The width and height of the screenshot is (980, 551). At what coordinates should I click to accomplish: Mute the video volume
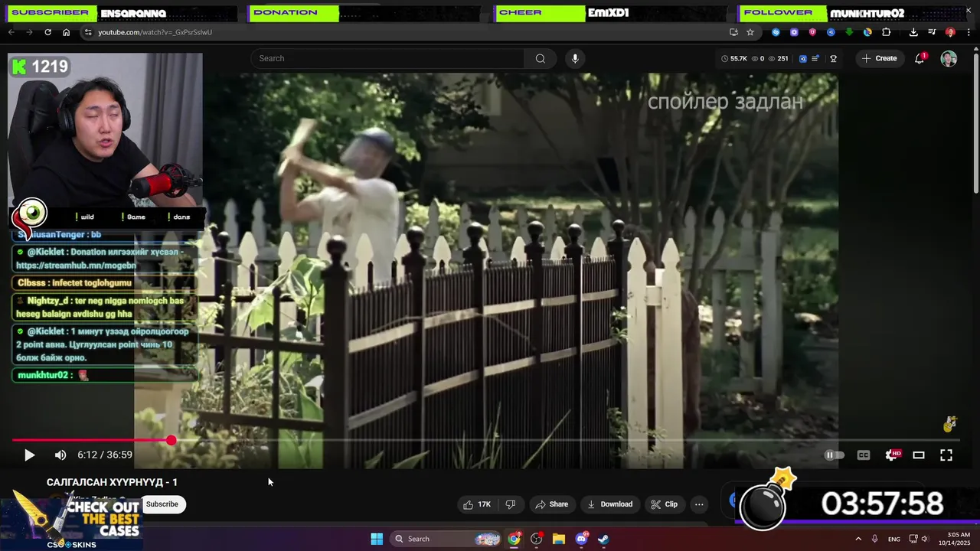pos(60,455)
